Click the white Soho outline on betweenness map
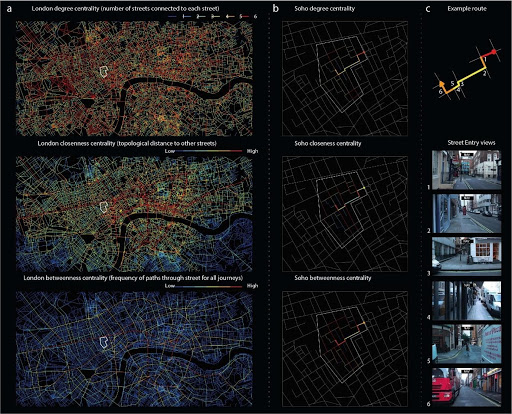Image resolution: width=512 pixels, height=414 pixels. click(x=104, y=342)
